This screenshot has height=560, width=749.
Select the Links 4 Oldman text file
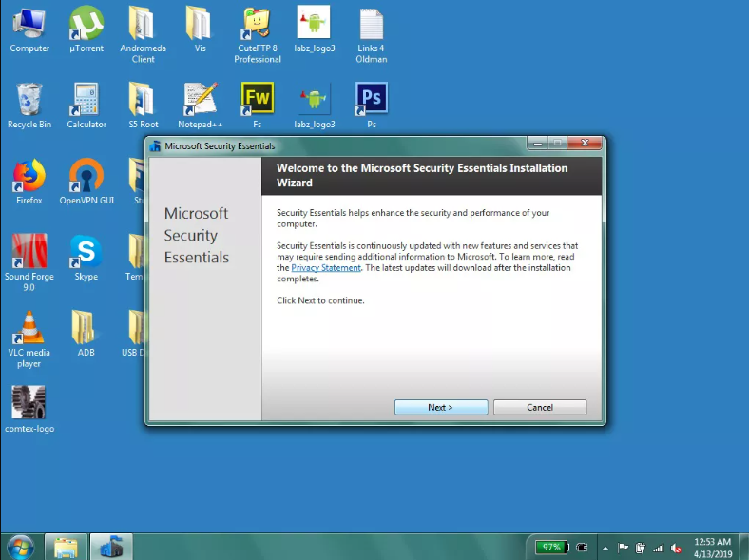pyautogui.click(x=371, y=35)
